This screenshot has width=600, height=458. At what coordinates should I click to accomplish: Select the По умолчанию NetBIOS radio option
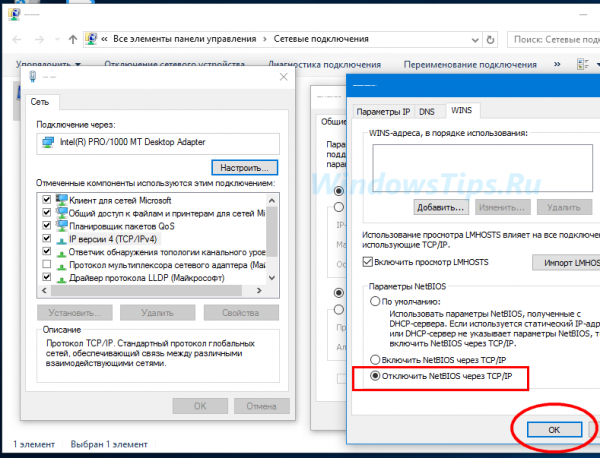click(375, 302)
